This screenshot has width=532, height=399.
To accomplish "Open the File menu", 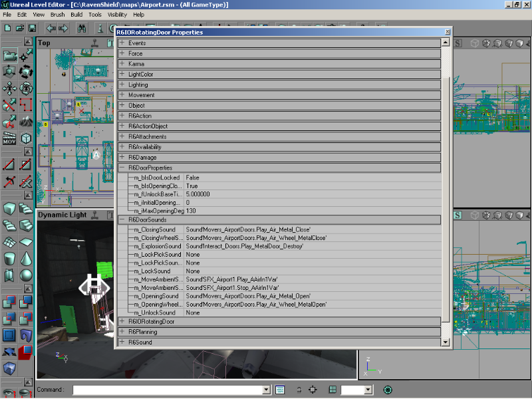I will [7, 15].
